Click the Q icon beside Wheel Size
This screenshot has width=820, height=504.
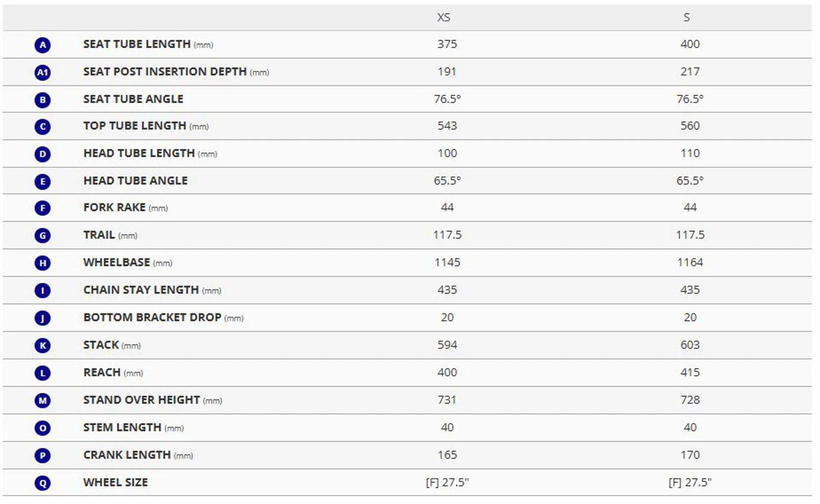(x=43, y=483)
